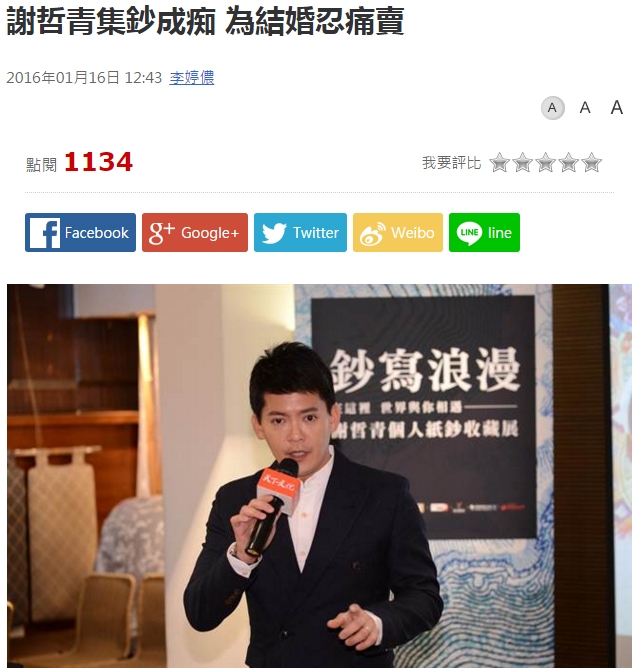Image resolution: width=640 pixels, height=668 pixels.
Task: Open author link 李婷儂
Action: 192,78
